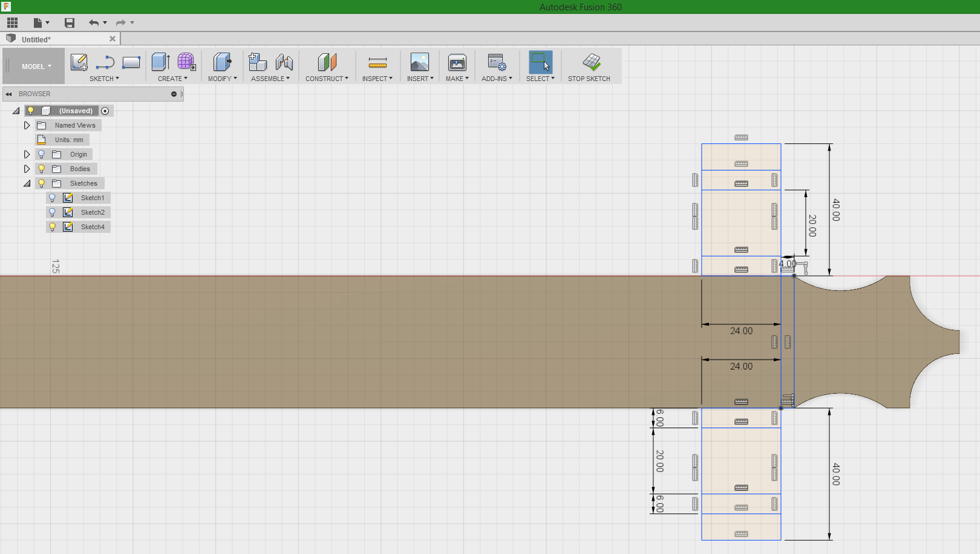The image size is (980, 554).
Task: Open the ASSEMBLE menu
Action: (270, 79)
